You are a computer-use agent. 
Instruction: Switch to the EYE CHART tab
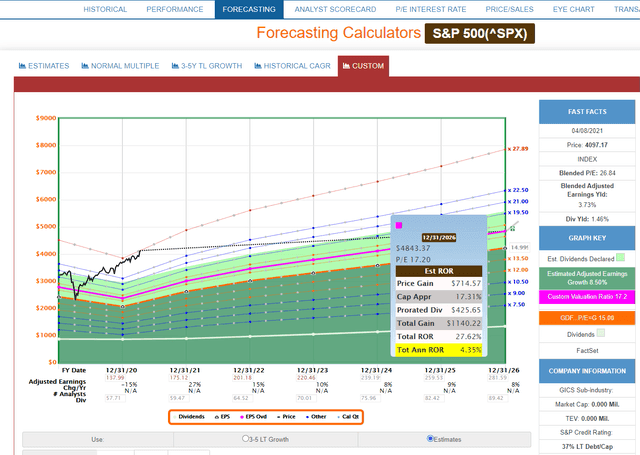point(573,9)
